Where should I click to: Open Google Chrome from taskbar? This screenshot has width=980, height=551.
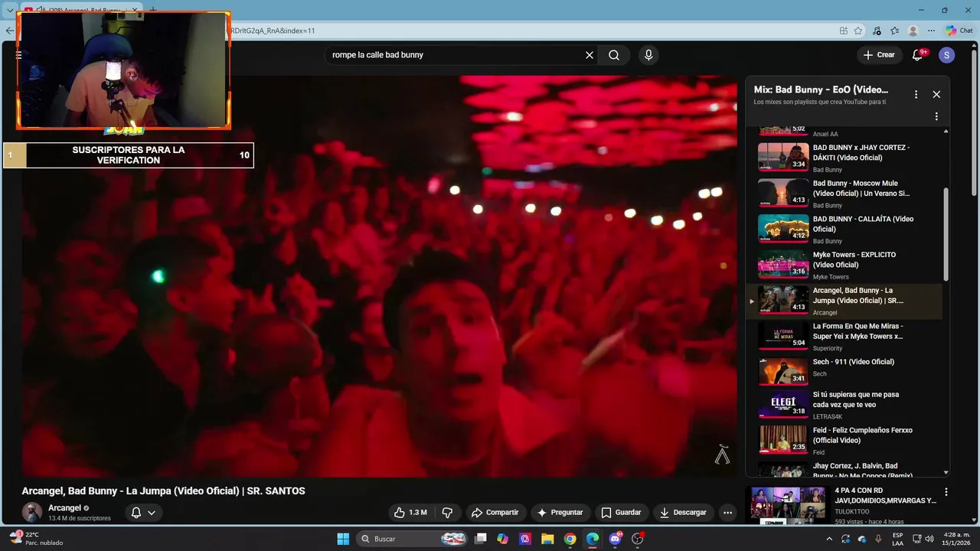coord(570,539)
